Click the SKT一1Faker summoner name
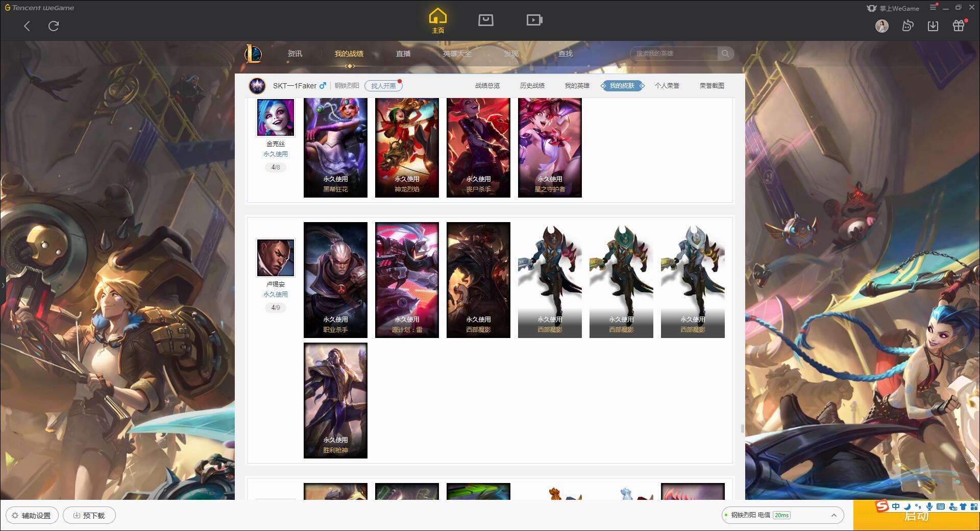Screen dimensions: 980x531 [x=295, y=86]
